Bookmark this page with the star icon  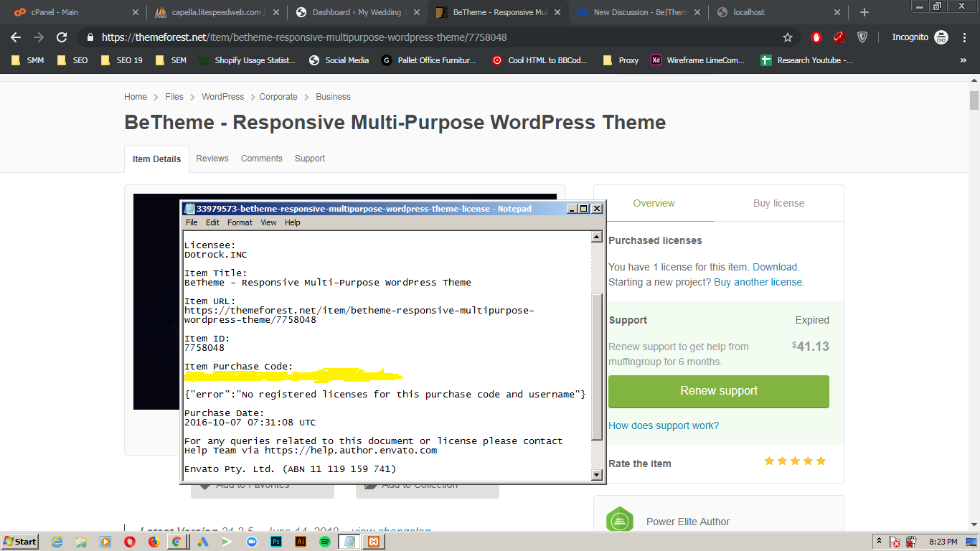(788, 37)
